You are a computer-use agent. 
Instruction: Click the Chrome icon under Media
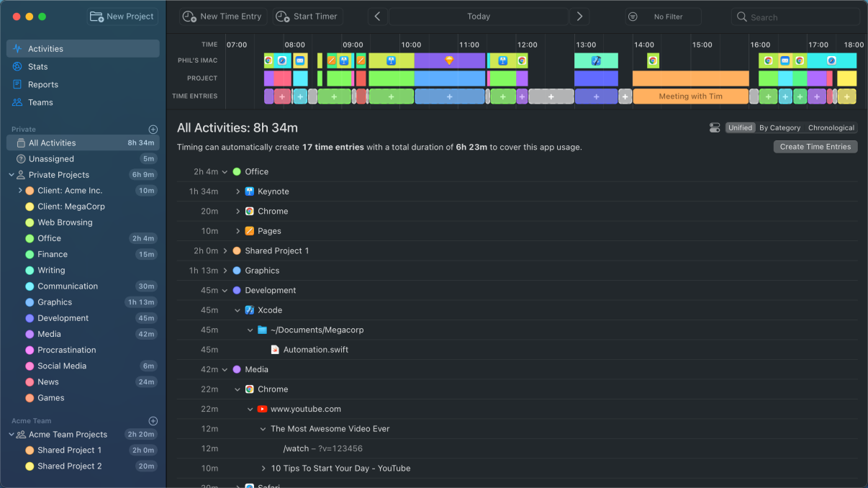[x=248, y=389]
